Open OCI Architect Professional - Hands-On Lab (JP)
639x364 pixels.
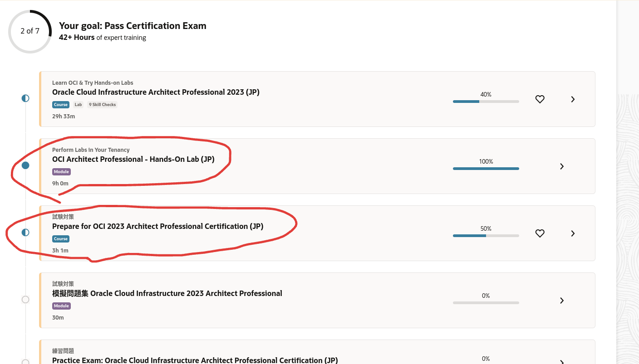coord(133,159)
